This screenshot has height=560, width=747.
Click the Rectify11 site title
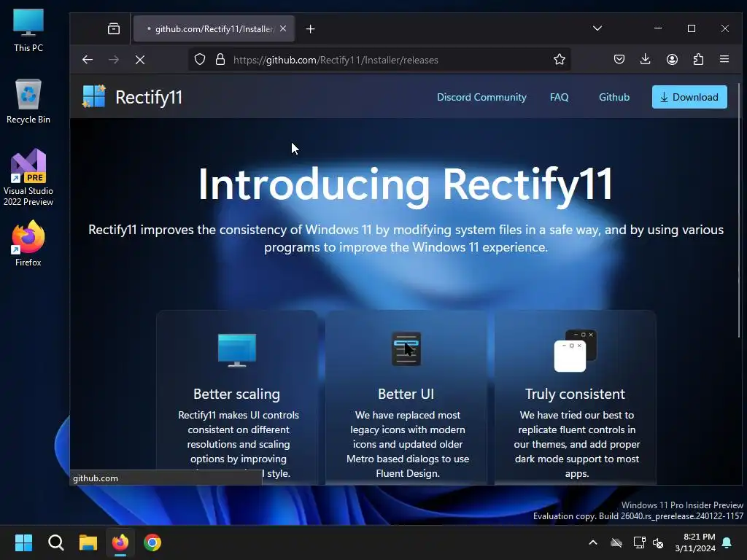149,97
